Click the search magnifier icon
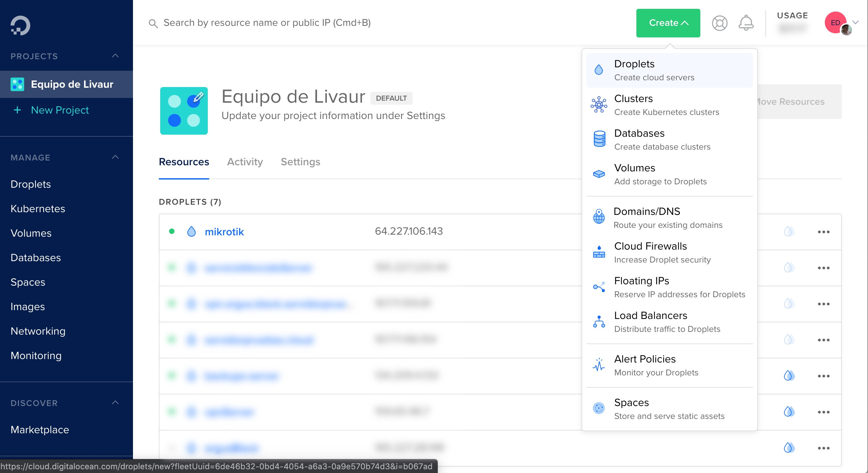 (153, 23)
